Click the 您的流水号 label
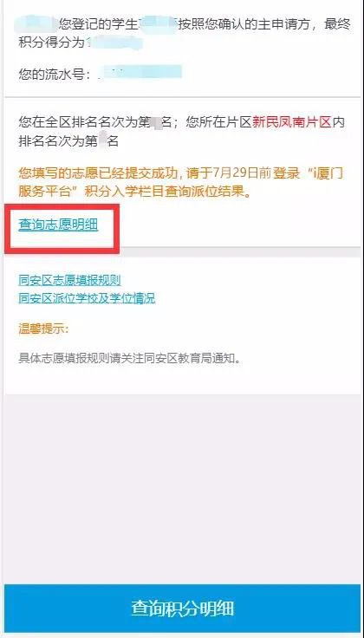Viewport: 364px width, 638px height. click(54, 74)
